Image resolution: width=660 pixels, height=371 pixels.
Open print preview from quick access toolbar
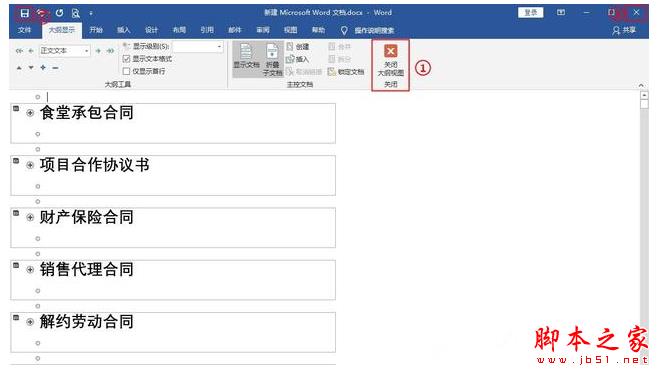[x=76, y=13]
